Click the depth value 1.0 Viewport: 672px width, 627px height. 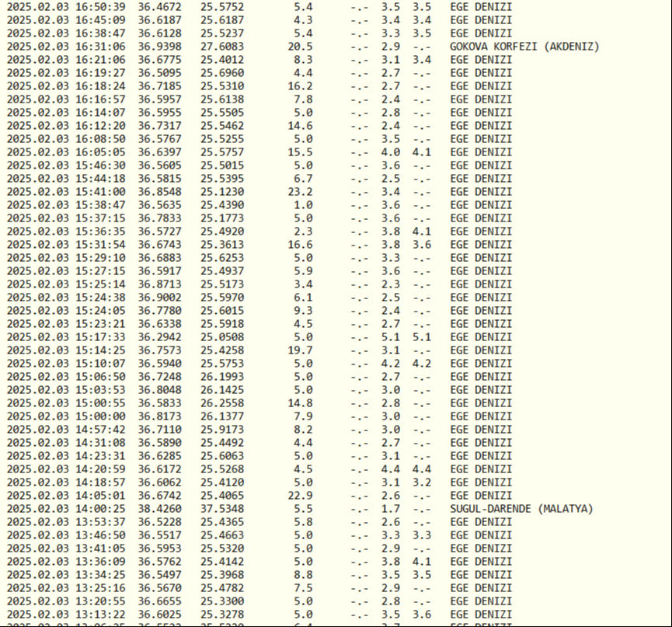pyautogui.click(x=303, y=205)
